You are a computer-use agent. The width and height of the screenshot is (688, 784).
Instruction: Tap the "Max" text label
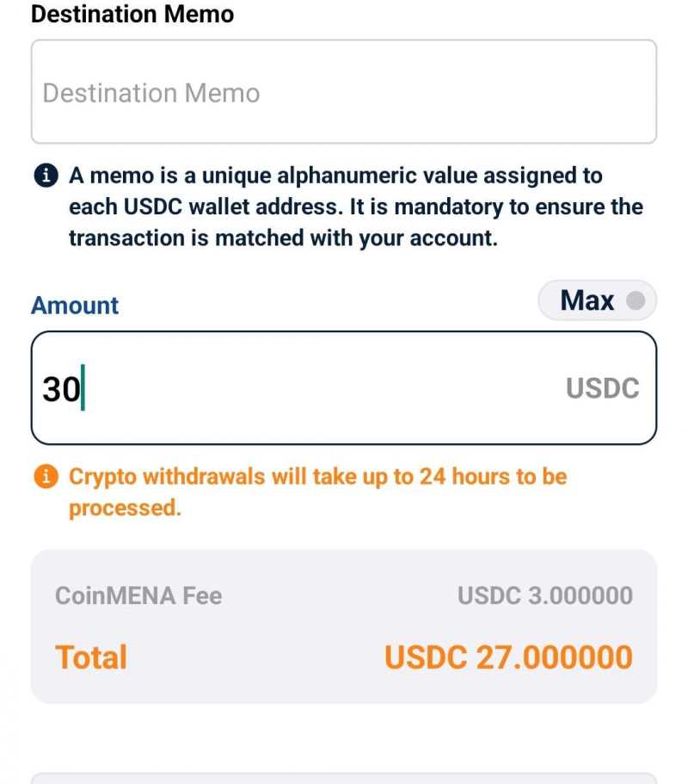pos(587,300)
